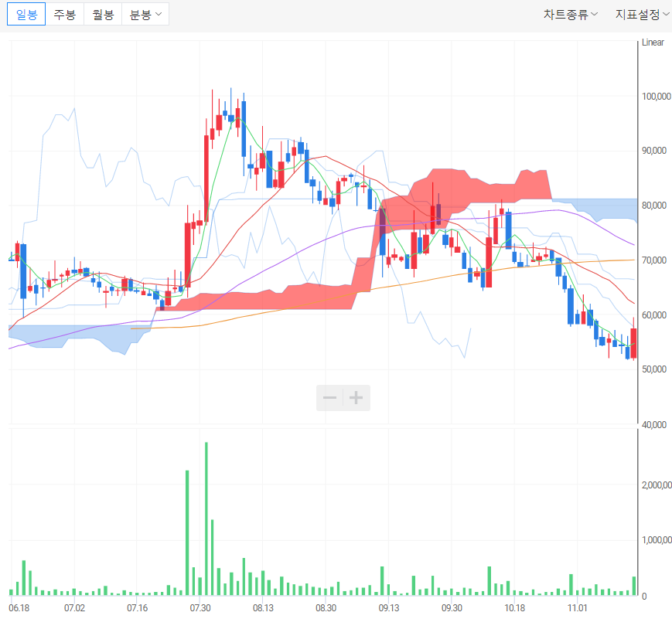672x619 pixels.
Task: Open the 분봉 minute chart dropdown
Action: point(145,14)
